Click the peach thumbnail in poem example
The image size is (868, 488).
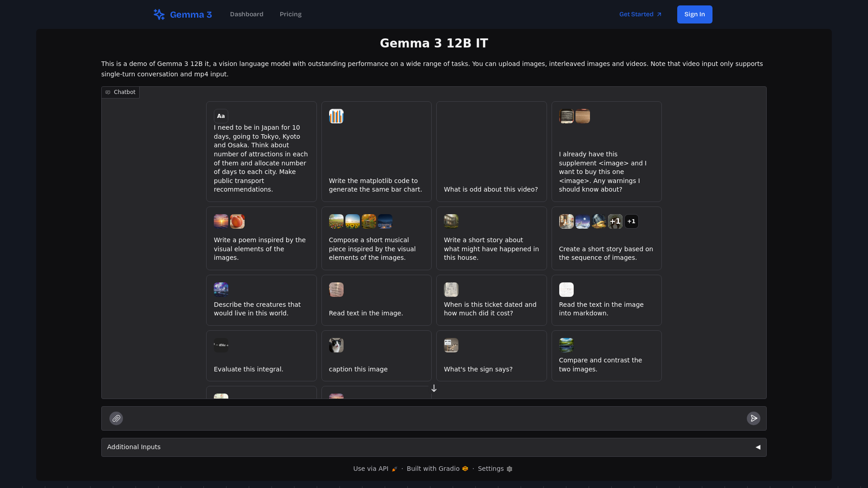click(x=237, y=221)
